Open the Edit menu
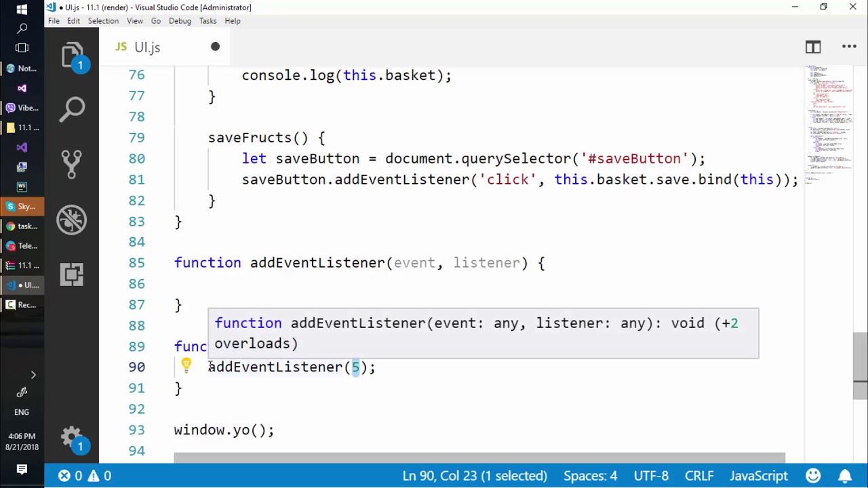 (73, 21)
